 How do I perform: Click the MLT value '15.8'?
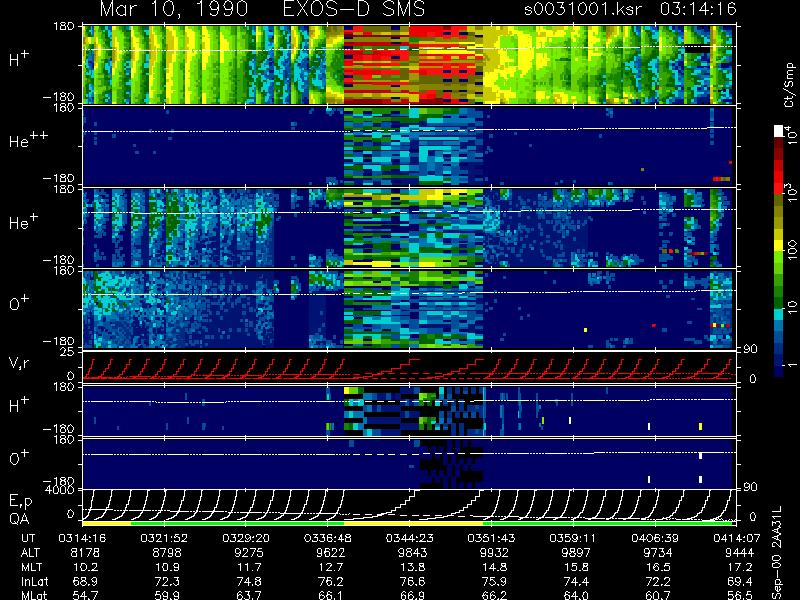[x=576, y=567]
